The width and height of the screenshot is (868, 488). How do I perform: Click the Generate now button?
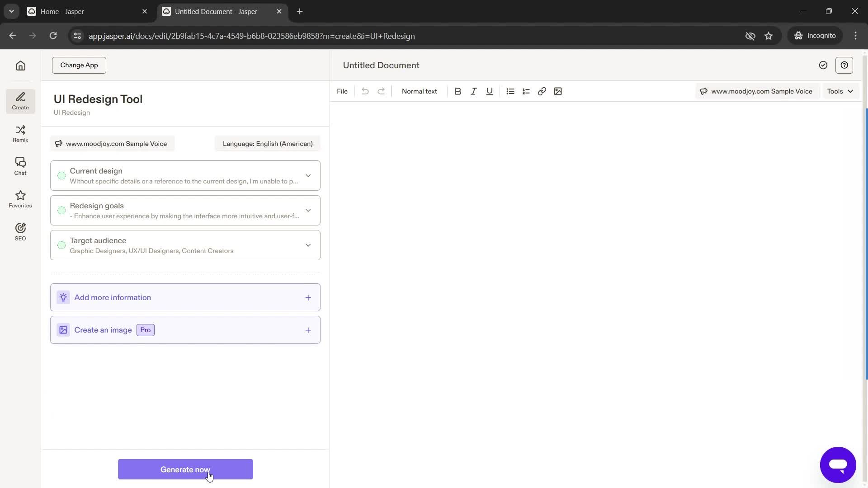tap(185, 469)
